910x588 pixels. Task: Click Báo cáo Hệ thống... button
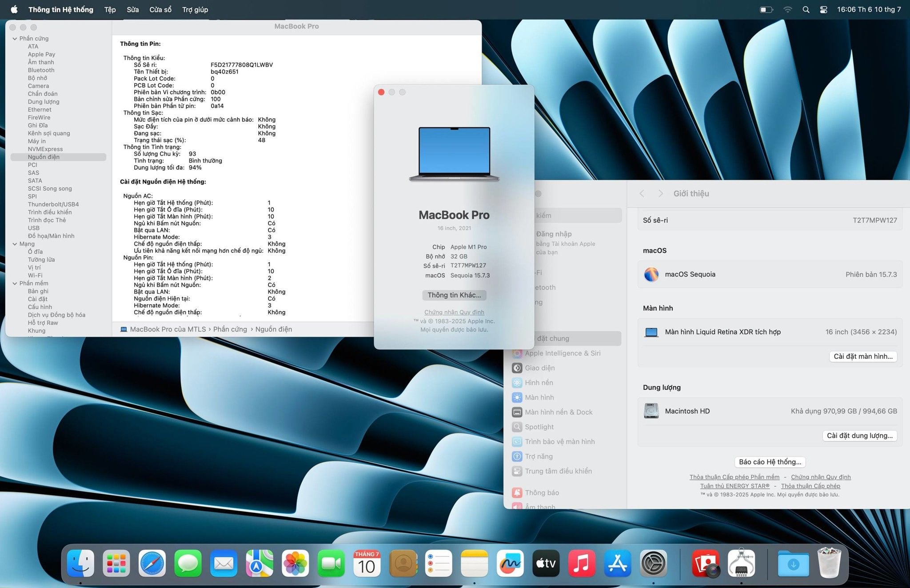(770, 462)
